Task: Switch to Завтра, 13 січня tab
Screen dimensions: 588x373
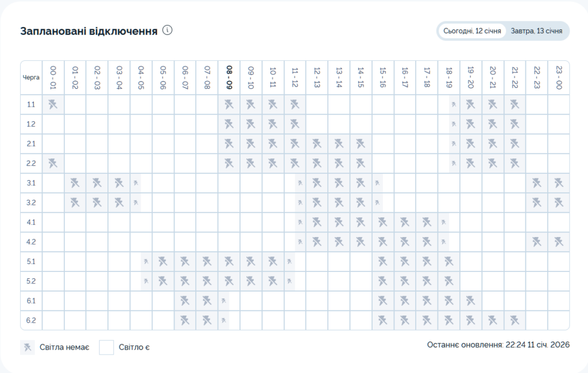Action: pos(536,31)
